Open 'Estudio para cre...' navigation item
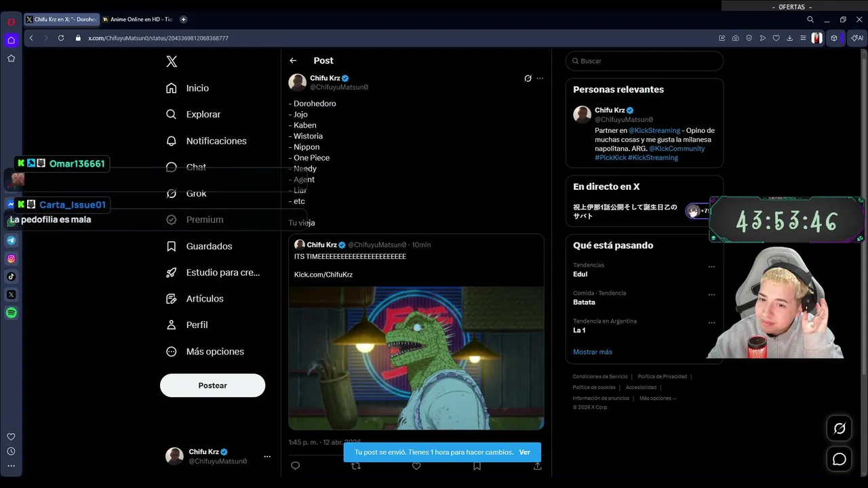 click(214, 272)
